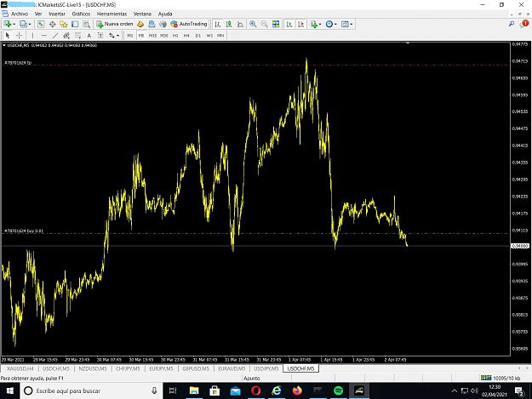Select the standard arrow cursor
Image resolution: width=532 pixels, height=399 pixels.
(x=8, y=35)
